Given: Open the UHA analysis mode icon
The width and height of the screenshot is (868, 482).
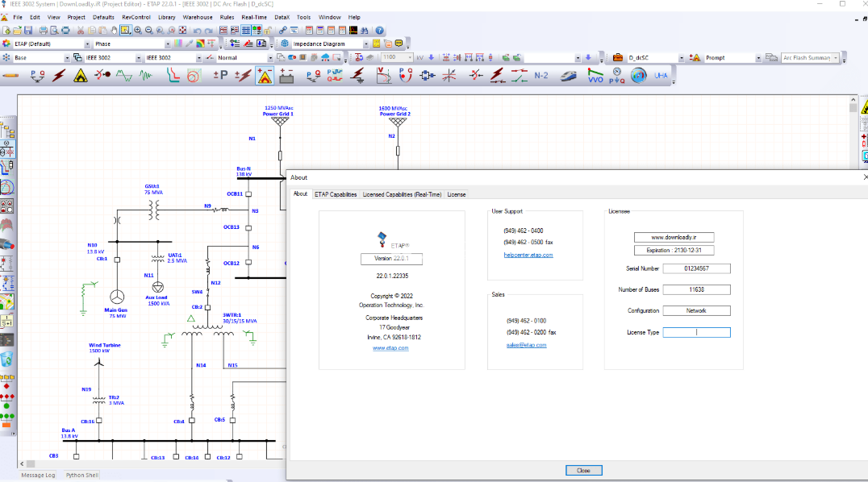Looking at the screenshot, I should [x=661, y=76].
